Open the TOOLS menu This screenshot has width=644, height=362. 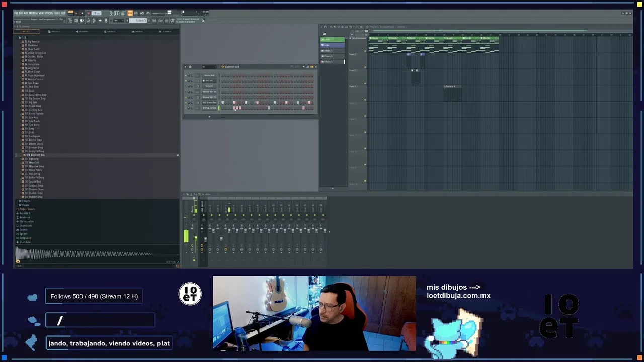tap(57, 13)
